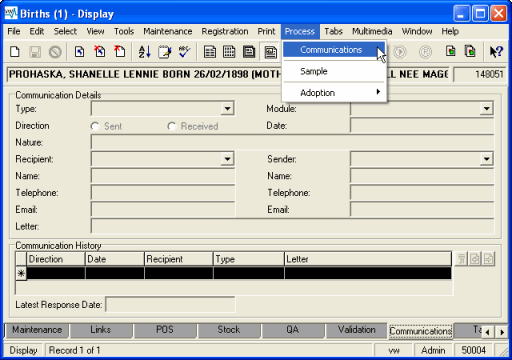Click the single page green-red icon
This screenshot has height=360, width=512.
(450, 52)
